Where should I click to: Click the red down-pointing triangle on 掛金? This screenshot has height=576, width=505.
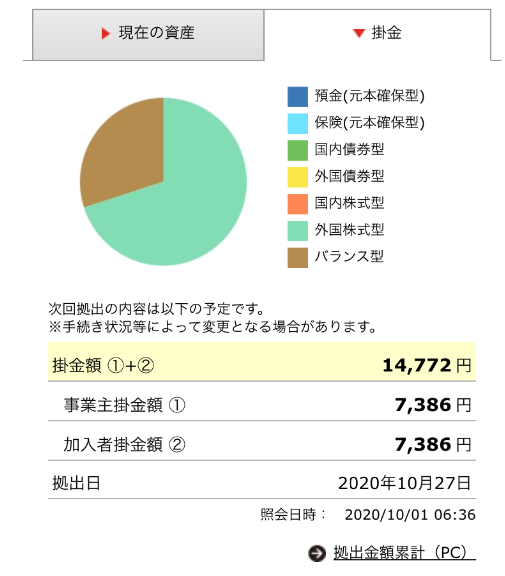pos(359,33)
